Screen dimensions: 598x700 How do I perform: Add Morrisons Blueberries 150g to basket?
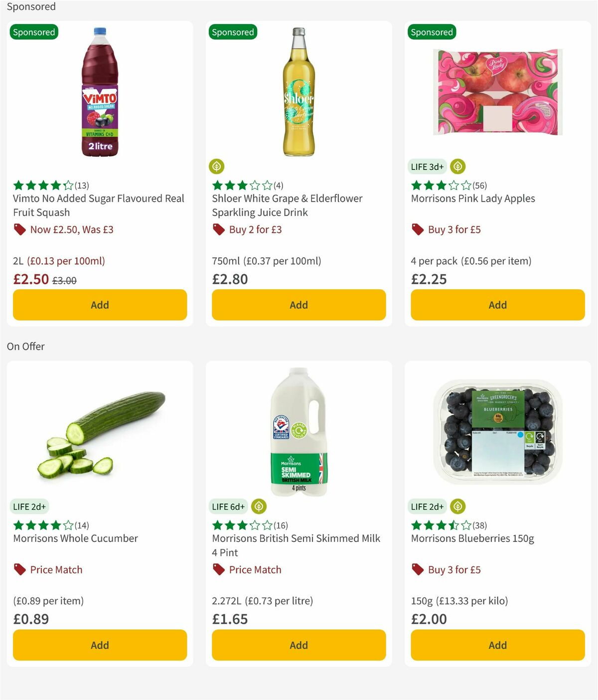tap(497, 645)
